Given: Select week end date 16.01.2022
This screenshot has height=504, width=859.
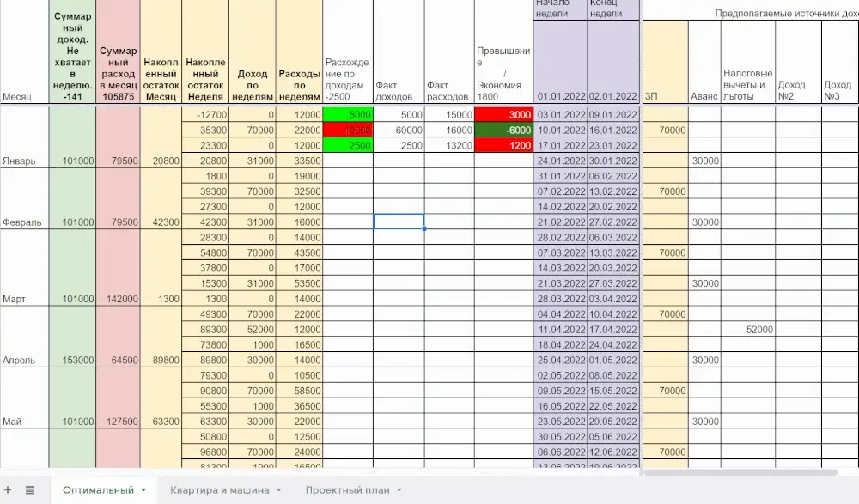Looking at the screenshot, I should (613, 130).
